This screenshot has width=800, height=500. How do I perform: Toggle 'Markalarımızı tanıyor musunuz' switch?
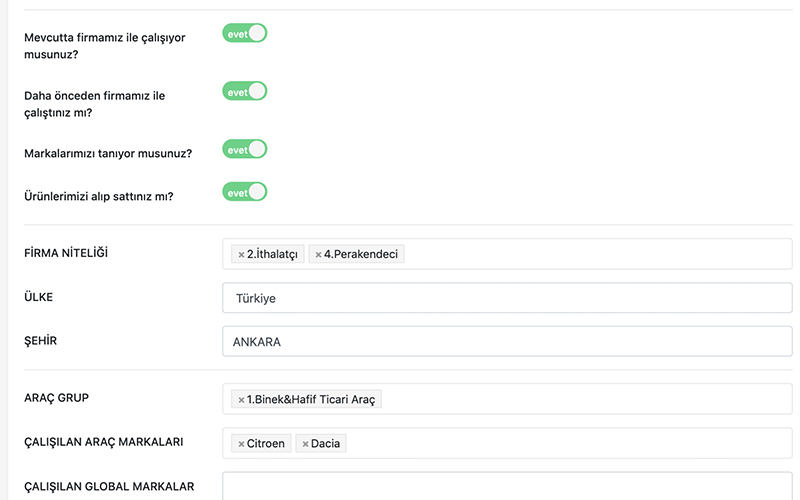click(245, 150)
